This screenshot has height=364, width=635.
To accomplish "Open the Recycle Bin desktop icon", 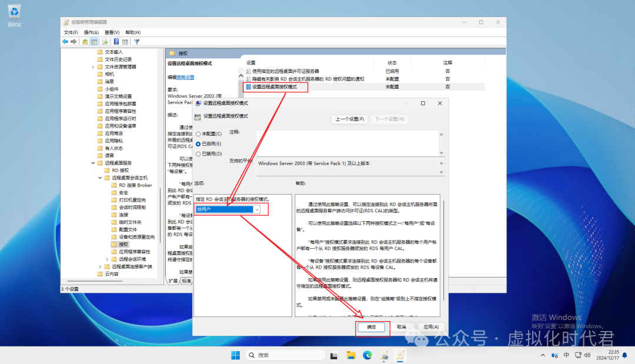I will pyautogui.click(x=14, y=12).
